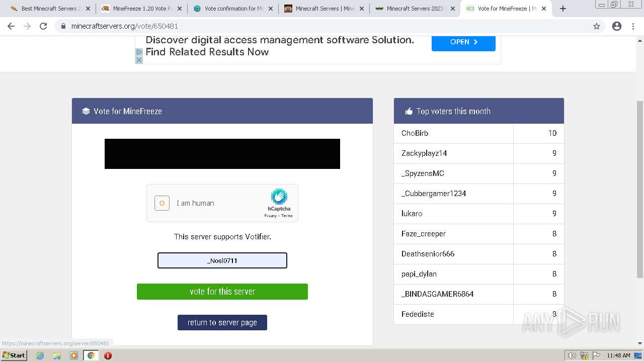Click the taskbar clock showing 11:48 AM
Viewport: 644px width, 362px height.
coord(618,355)
